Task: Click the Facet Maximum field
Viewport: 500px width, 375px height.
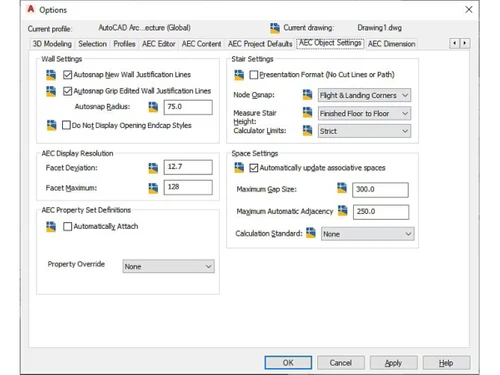Action: [188, 187]
